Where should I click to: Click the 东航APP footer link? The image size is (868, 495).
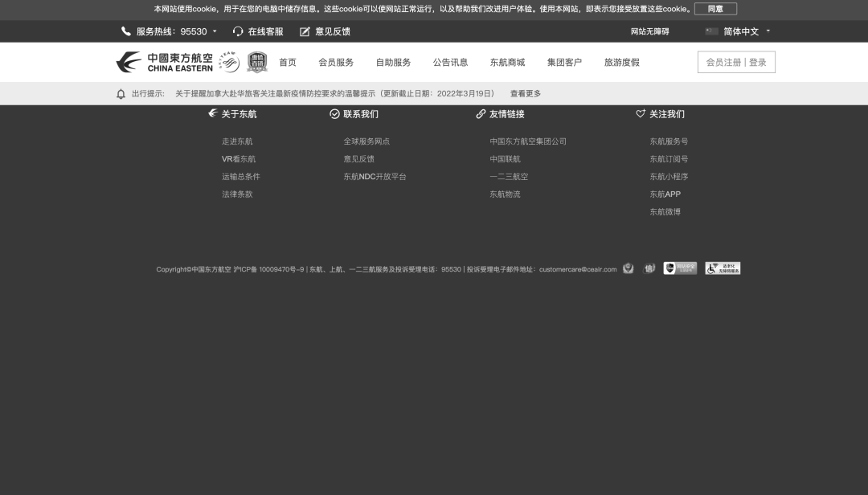665,194
